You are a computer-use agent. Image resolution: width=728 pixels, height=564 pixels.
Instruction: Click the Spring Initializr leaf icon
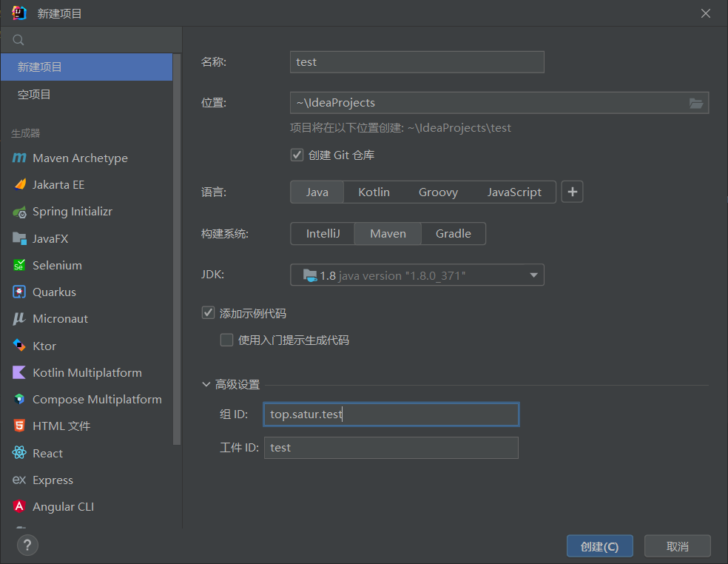[19, 212]
